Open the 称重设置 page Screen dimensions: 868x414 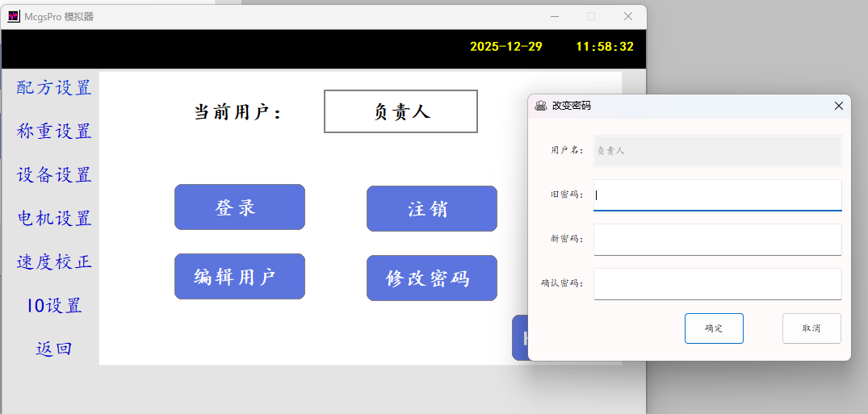point(54,132)
